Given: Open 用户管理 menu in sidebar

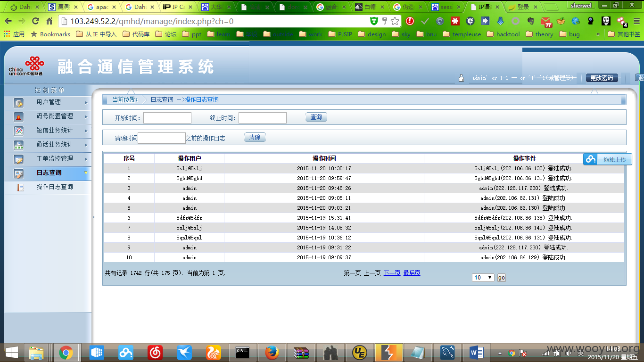Looking at the screenshot, I should 48,102.
